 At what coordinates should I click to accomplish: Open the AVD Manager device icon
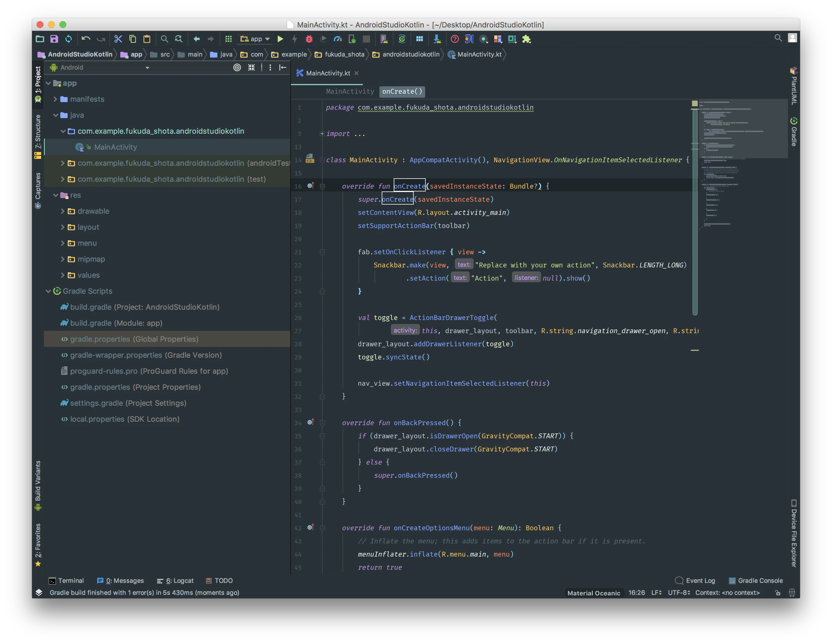pyautogui.click(x=384, y=39)
